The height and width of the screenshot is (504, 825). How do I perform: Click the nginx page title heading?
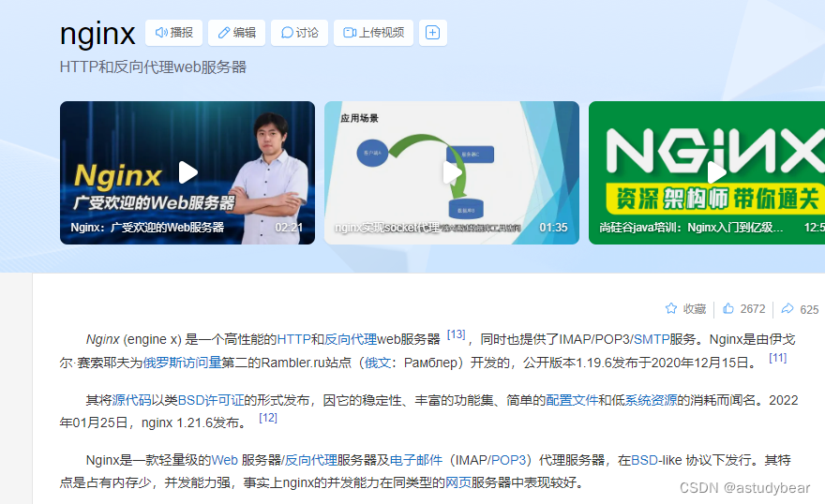click(97, 35)
